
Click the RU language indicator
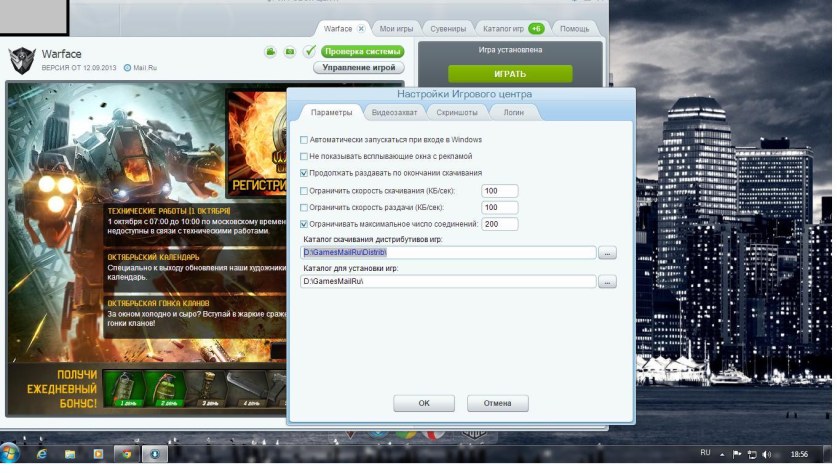705,453
